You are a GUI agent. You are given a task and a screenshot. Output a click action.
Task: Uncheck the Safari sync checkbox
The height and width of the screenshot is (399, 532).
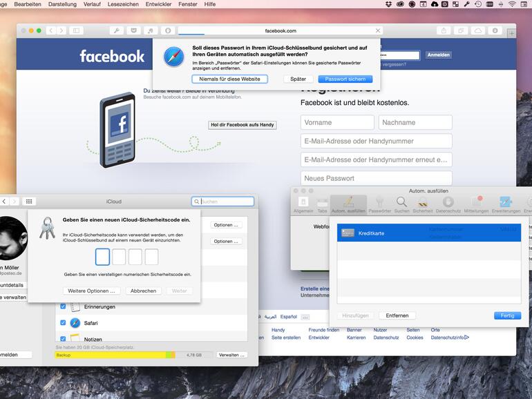pyautogui.click(x=63, y=323)
